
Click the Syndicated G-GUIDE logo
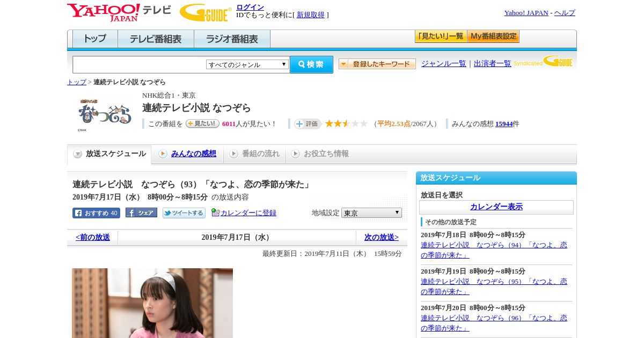pos(543,62)
